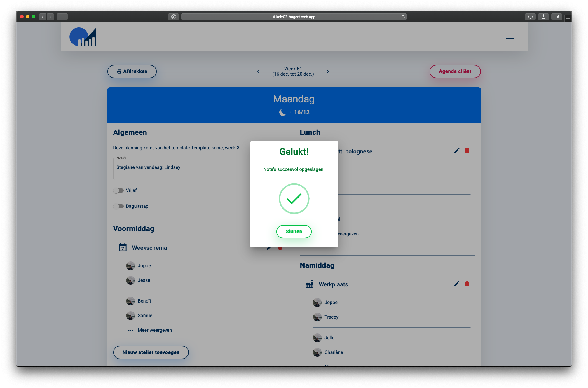Edit the Werkplaats atelier
Image resolution: width=588 pixels, height=388 pixels.
[x=457, y=284]
